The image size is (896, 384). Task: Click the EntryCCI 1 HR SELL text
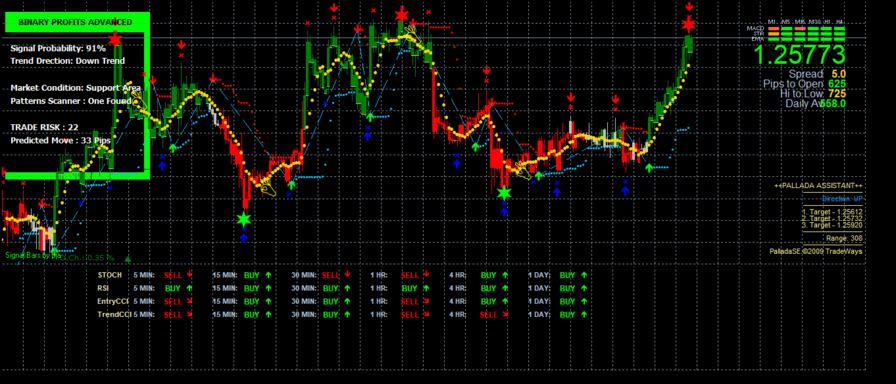coord(410,302)
